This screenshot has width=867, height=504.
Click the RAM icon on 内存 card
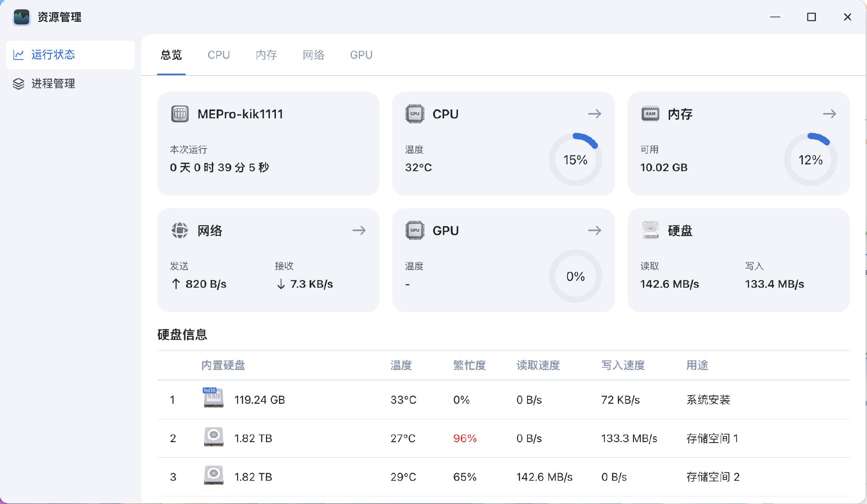point(650,114)
